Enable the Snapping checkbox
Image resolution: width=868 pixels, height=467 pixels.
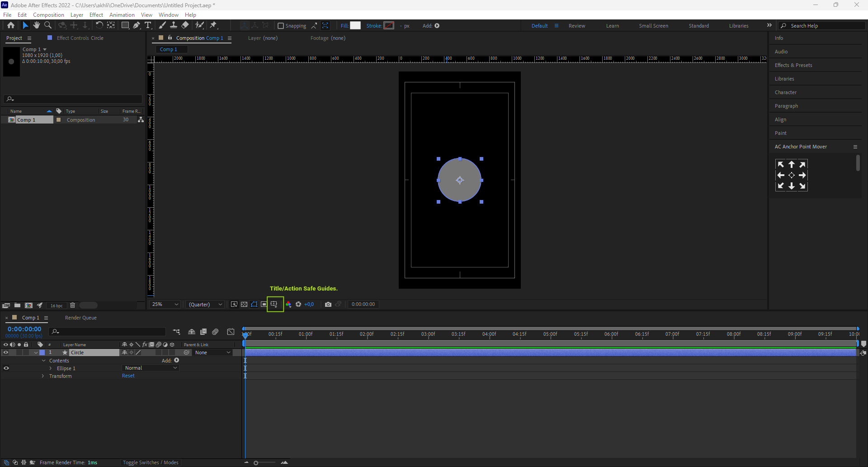tap(281, 26)
